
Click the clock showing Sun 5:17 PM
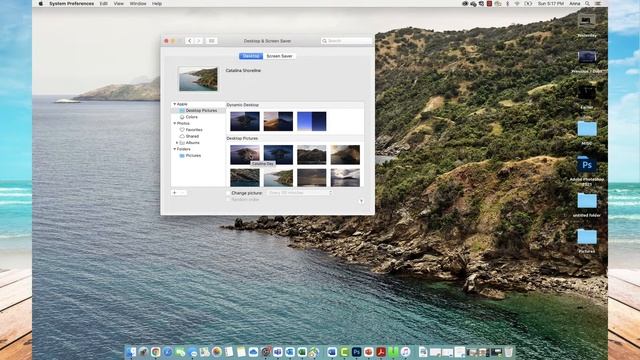click(551, 4)
